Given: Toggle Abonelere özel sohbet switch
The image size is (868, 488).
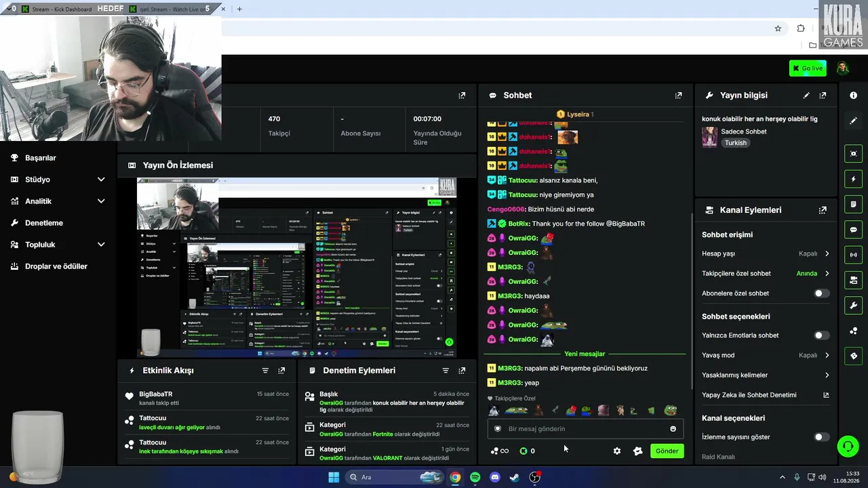Looking at the screenshot, I should tap(821, 293).
